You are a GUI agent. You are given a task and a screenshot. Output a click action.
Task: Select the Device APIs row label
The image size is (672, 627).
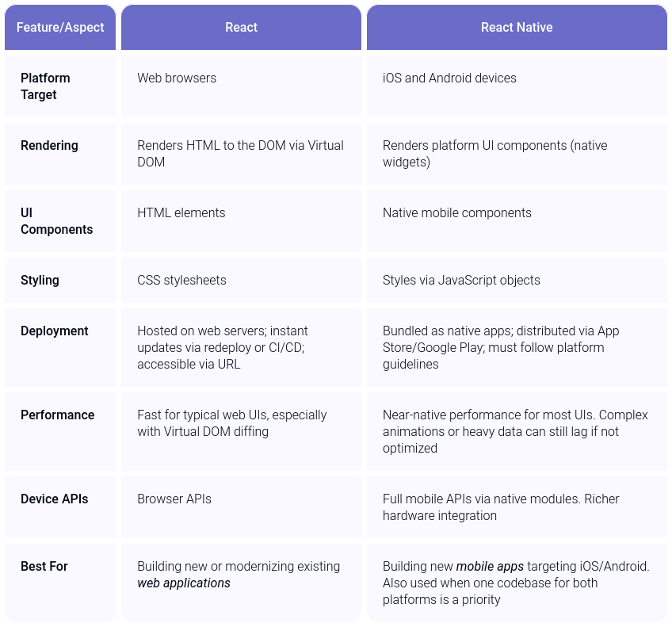55,499
